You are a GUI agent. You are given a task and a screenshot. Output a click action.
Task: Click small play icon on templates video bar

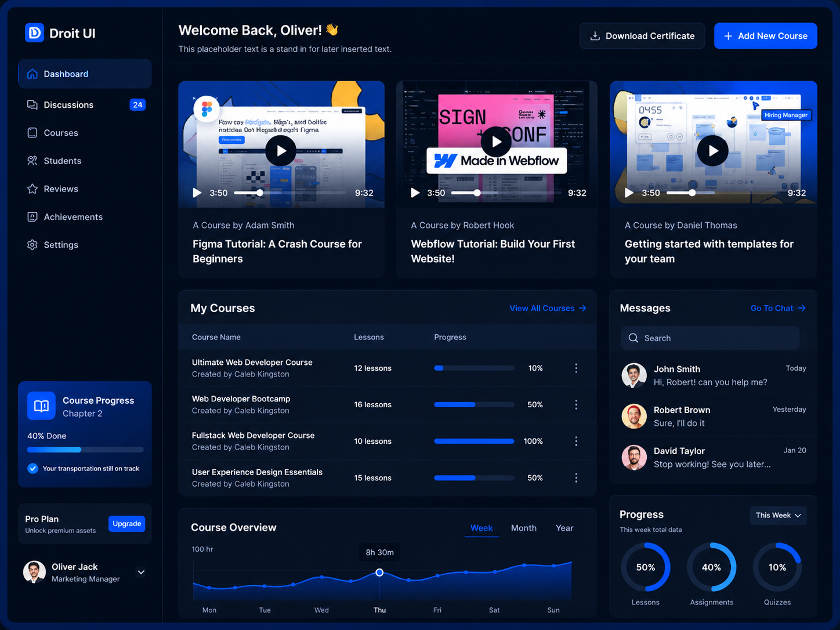[x=629, y=193]
